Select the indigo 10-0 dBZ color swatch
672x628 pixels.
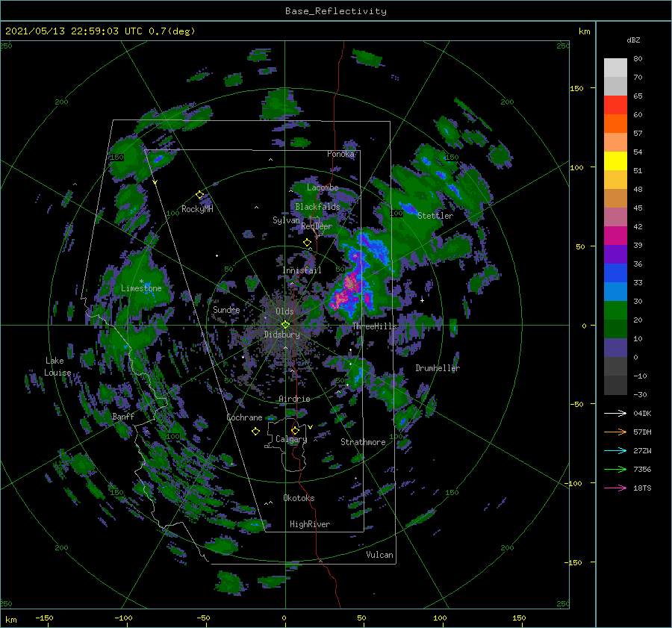(x=615, y=348)
